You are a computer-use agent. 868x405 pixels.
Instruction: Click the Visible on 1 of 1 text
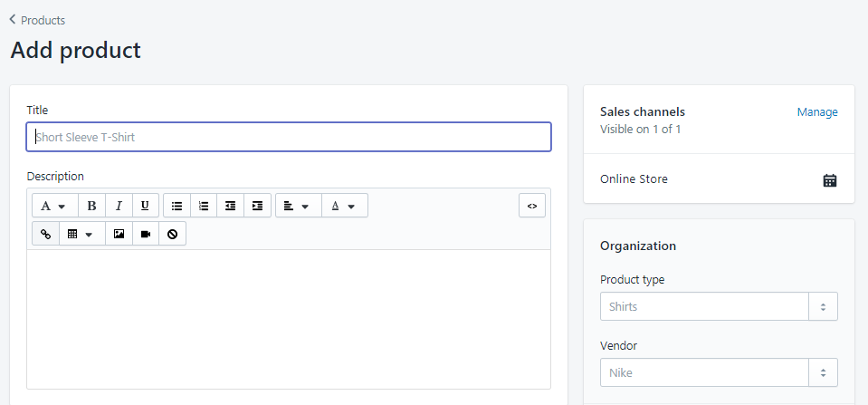coord(641,129)
